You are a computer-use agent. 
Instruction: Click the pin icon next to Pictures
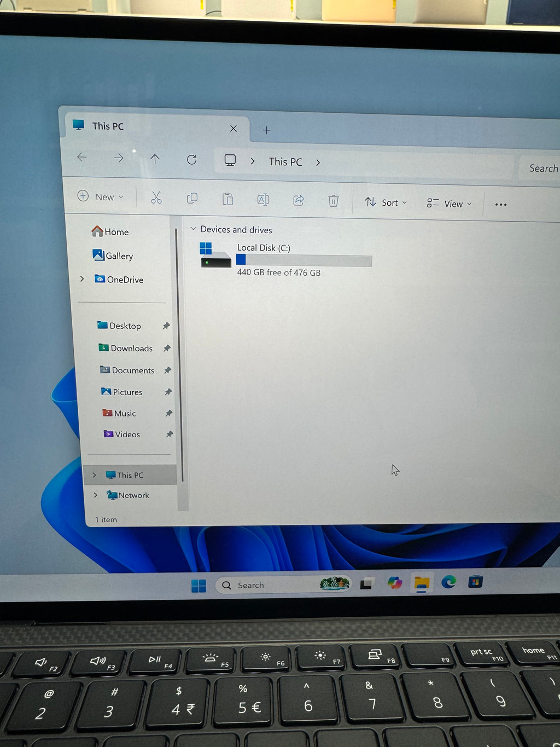[x=168, y=392]
